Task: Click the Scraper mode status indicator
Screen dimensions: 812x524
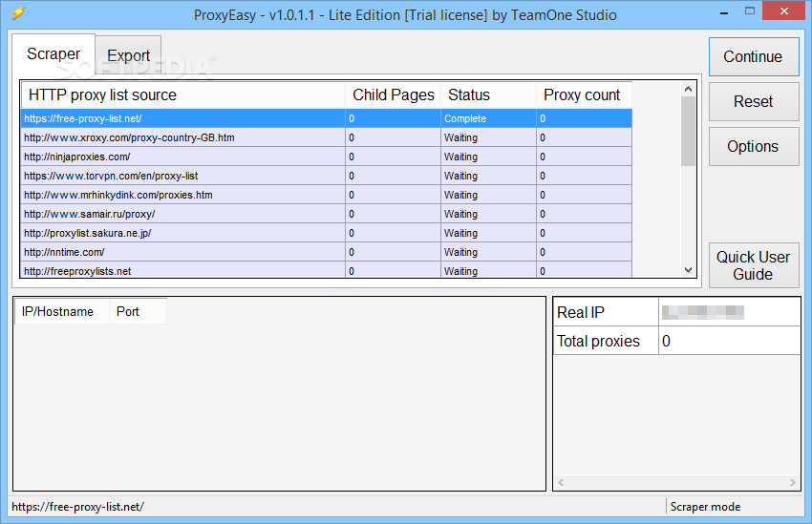Action: (705, 507)
